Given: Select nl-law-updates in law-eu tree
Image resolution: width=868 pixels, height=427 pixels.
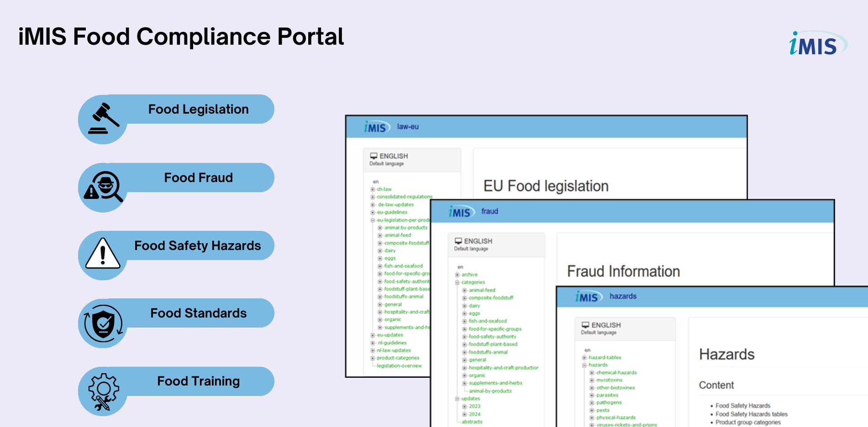Looking at the screenshot, I should click(394, 350).
